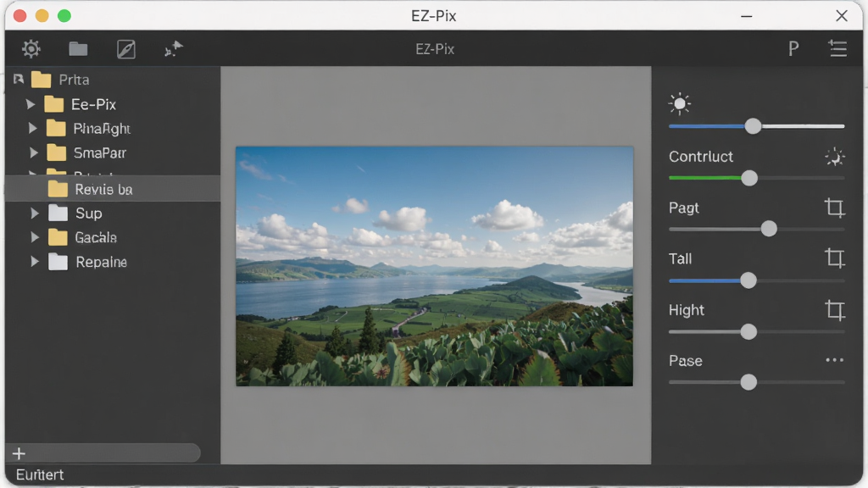This screenshot has width=868, height=488.
Task: Select the Gacala folder name
Action: coord(96,237)
